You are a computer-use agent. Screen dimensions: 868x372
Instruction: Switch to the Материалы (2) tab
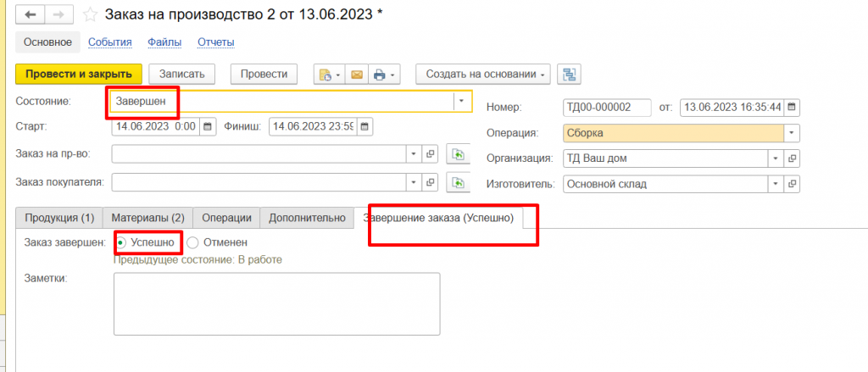pos(147,218)
